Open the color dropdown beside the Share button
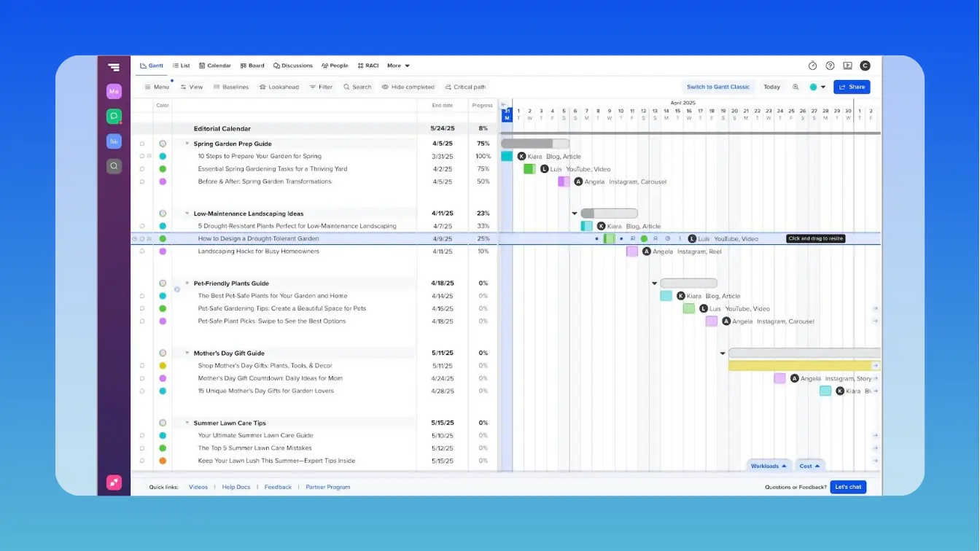Screen dimensions: 980x551 [x=823, y=87]
